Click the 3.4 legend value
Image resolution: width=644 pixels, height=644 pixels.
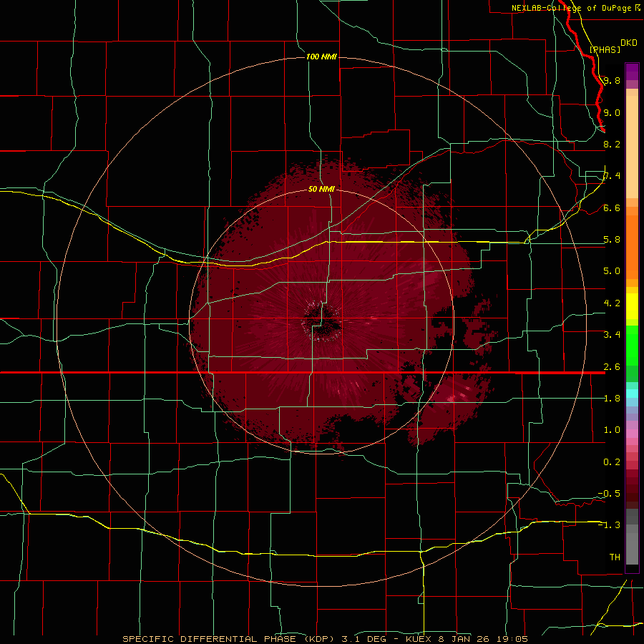click(x=612, y=334)
